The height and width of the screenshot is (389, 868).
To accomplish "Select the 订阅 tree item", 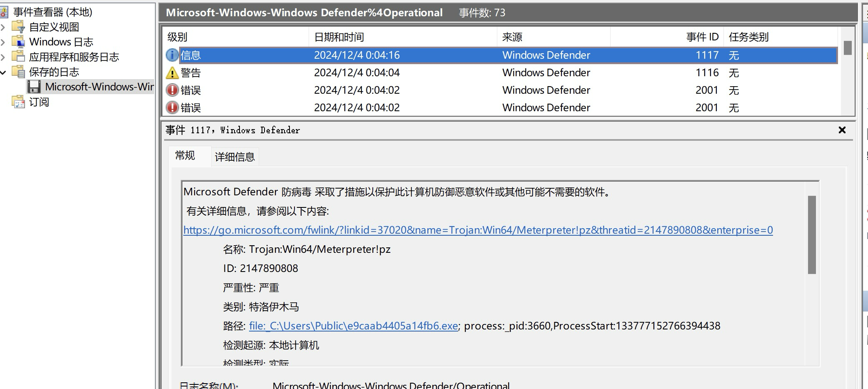I will point(39,102).
